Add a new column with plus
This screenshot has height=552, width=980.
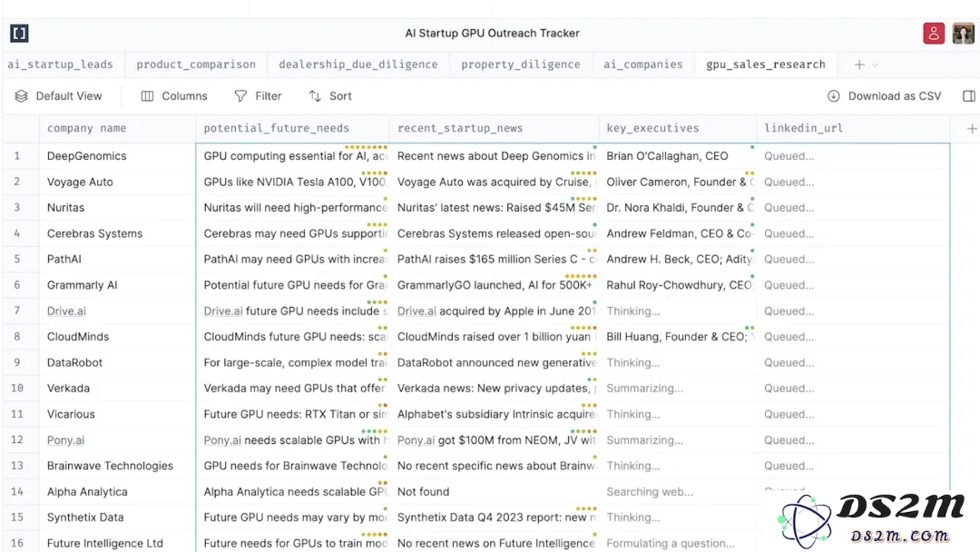(x=971, y=128)
